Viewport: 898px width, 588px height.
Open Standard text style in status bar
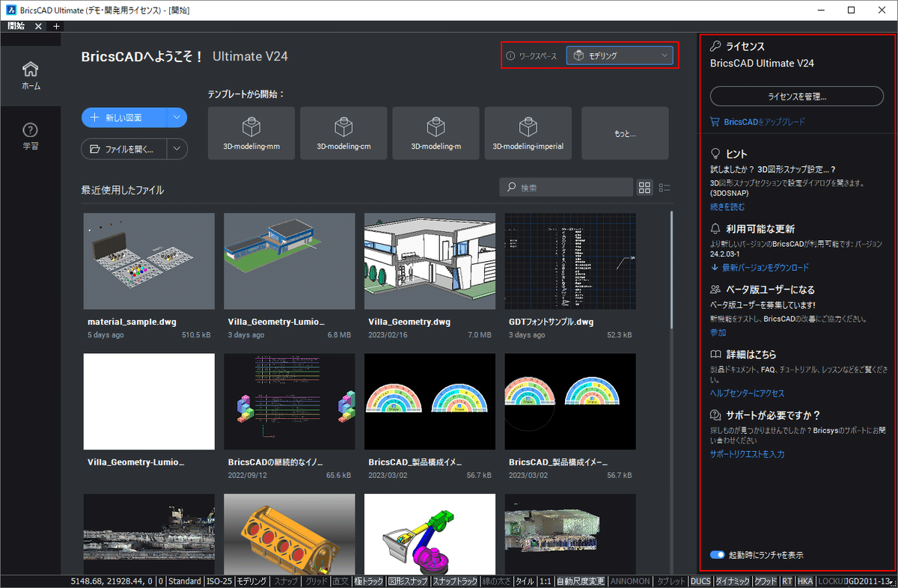pos(185,581)
